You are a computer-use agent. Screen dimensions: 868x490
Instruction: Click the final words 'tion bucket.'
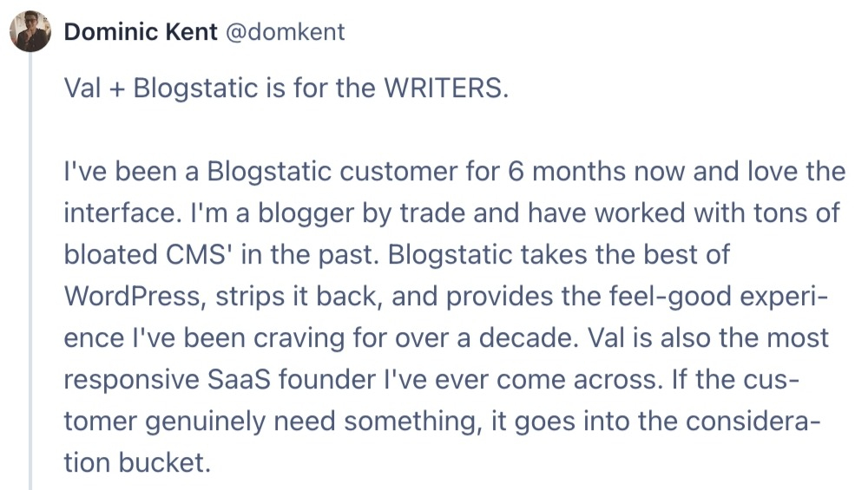[x=138, y=463]
